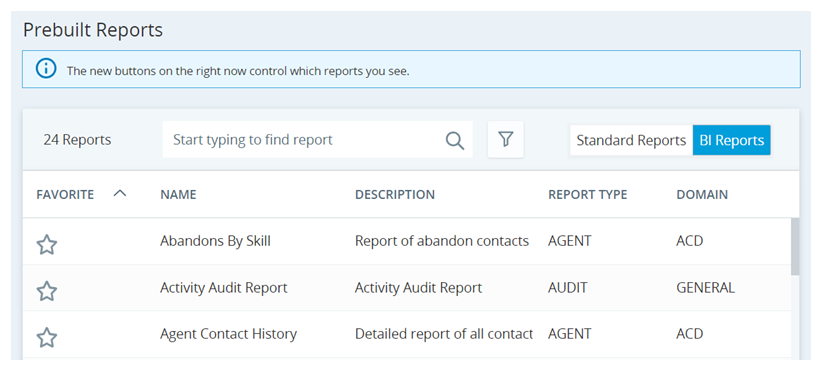Switch to Standard Reports tab

(x=631, y=140)
